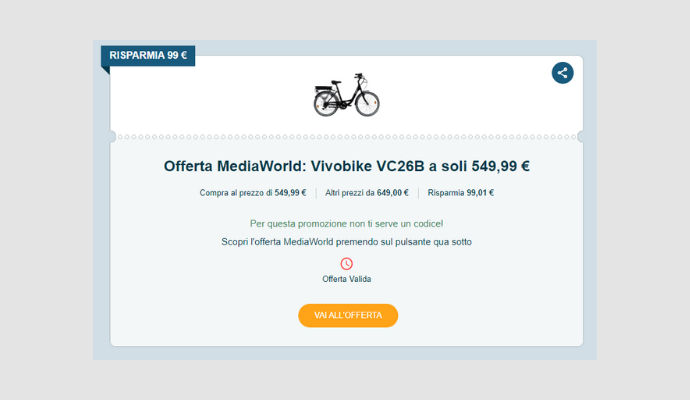Click the red clock validity icon

[x=346, y=264]
